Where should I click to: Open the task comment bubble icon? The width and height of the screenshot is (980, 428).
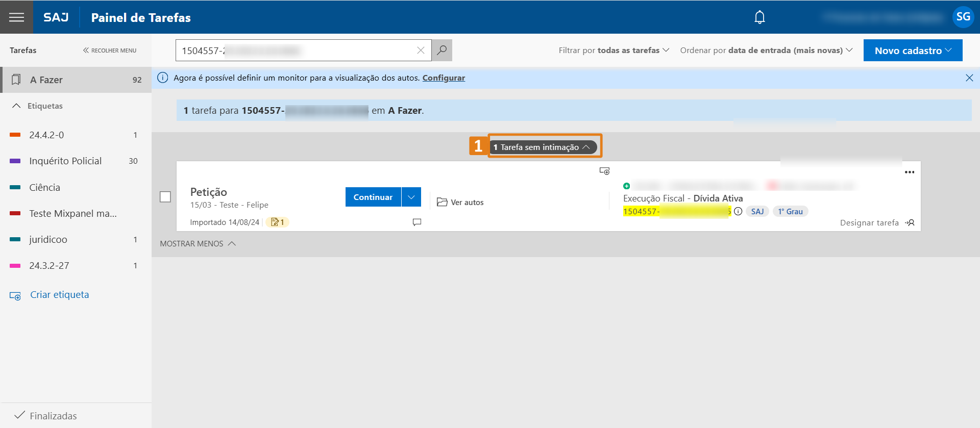pyautogui.click(x=417, y=222)
